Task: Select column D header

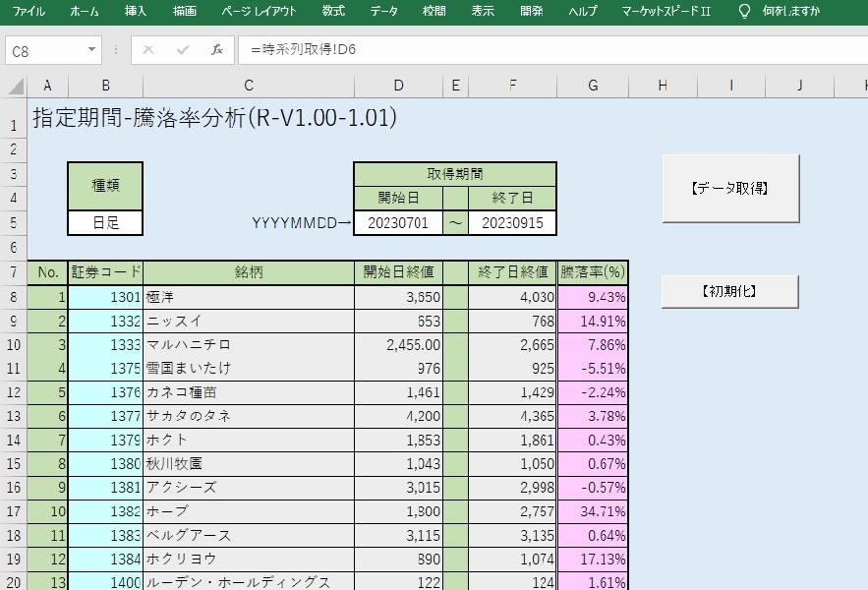Action: tap(398, 86)
